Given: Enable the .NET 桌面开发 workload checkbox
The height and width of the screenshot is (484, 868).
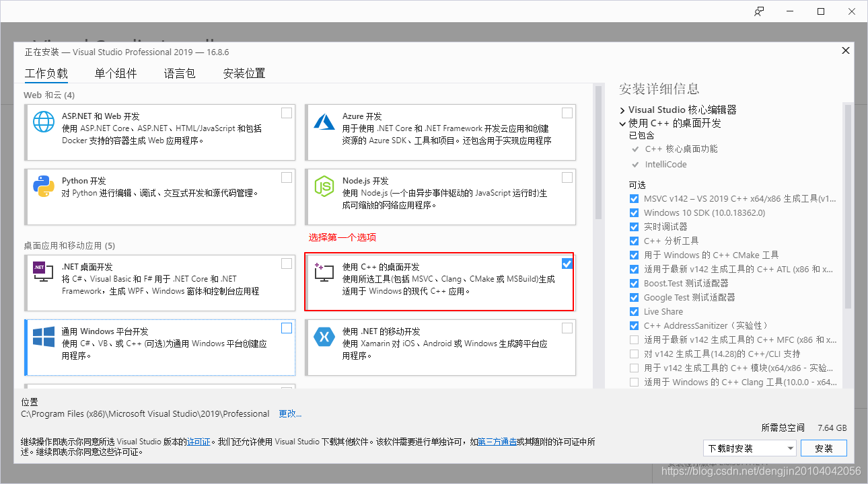Looking at the screenshot, I should (287, 263).
